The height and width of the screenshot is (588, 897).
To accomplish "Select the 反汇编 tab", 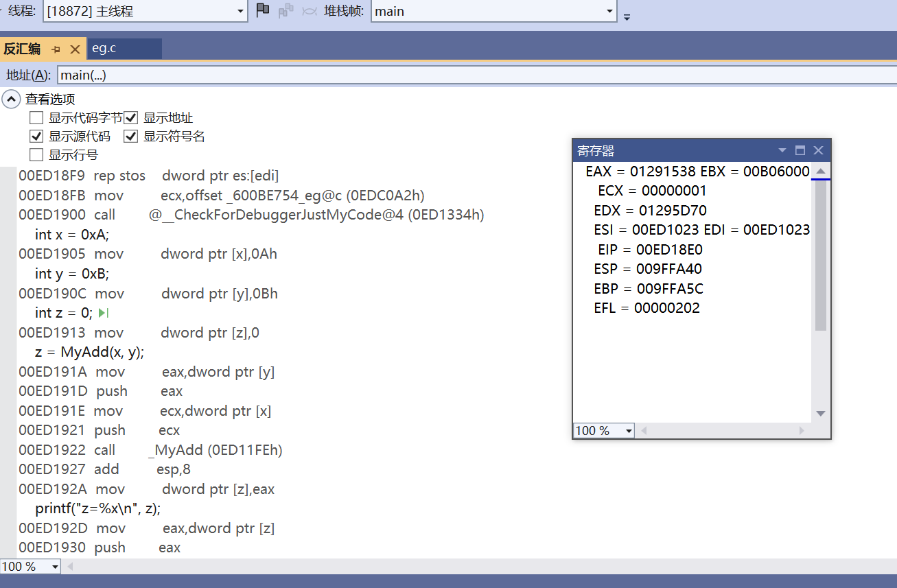I will coord(22,49).
